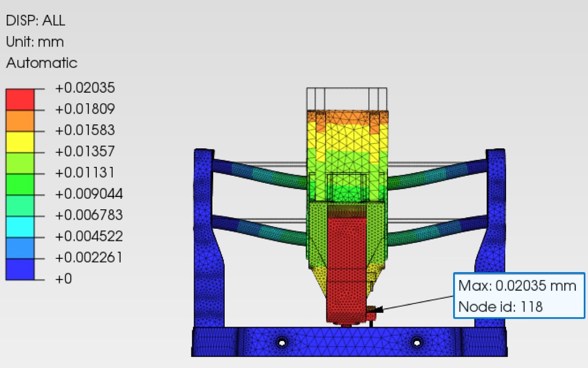
Task: Click legend value +0.006783
Action: [89, 215]
